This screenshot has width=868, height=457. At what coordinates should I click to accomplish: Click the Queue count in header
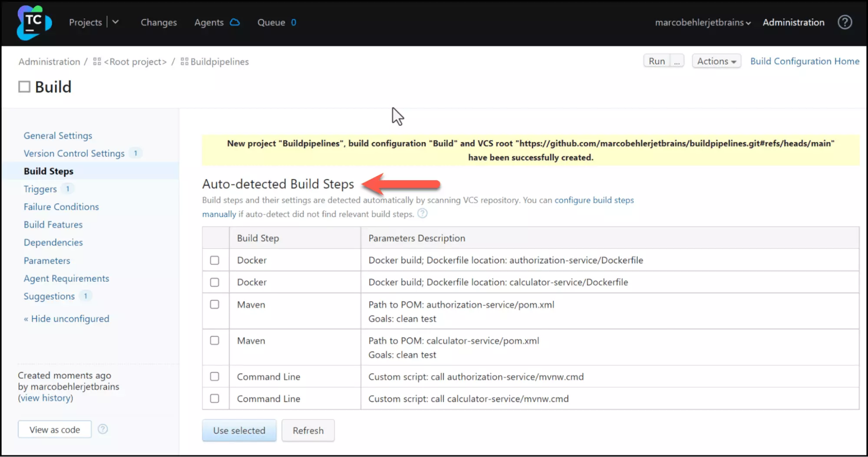click(x=294, y=23)
